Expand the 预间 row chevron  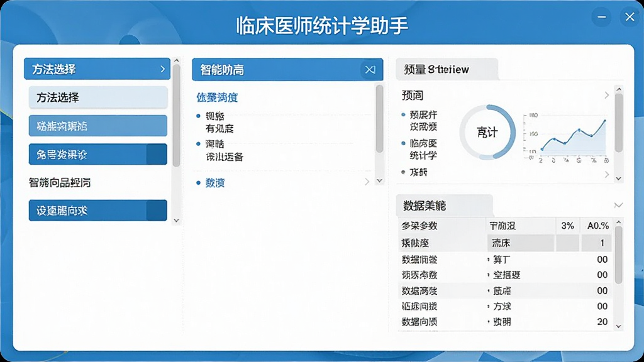coord(607,96)
